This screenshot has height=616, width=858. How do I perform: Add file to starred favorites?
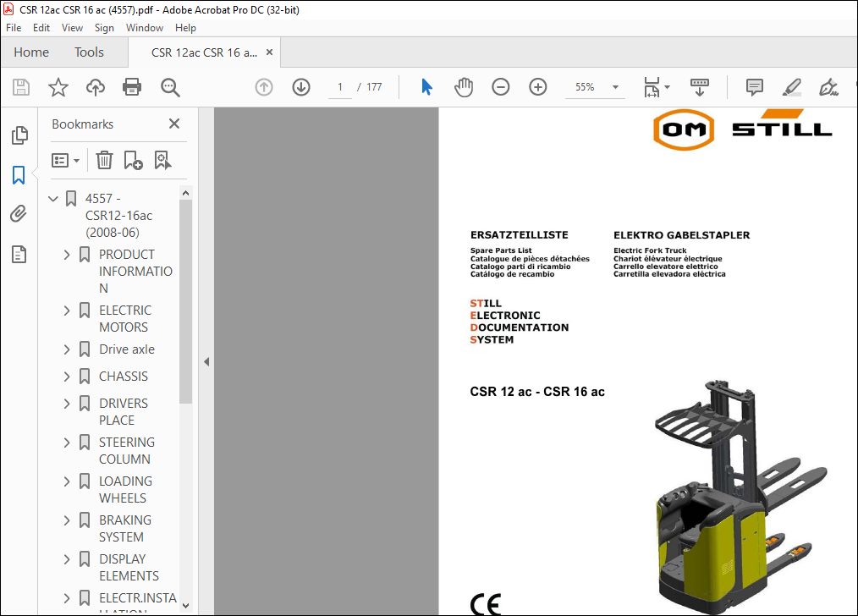[x=58, y=87]
